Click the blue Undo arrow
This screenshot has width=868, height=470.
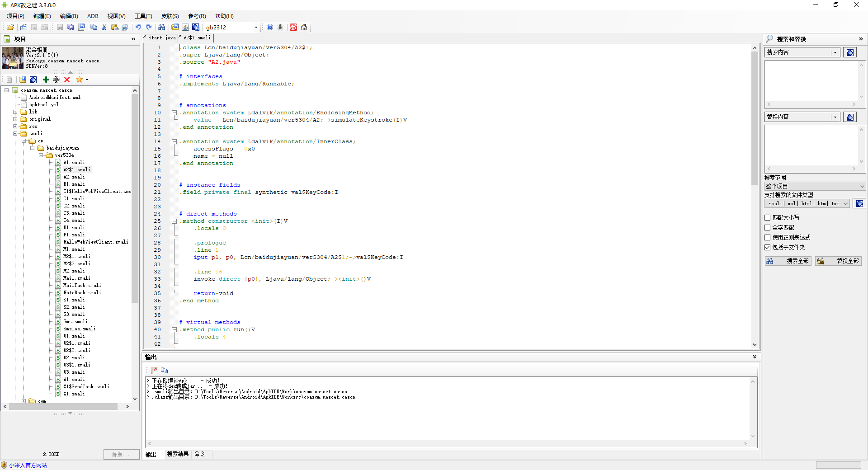click(138, 27)
